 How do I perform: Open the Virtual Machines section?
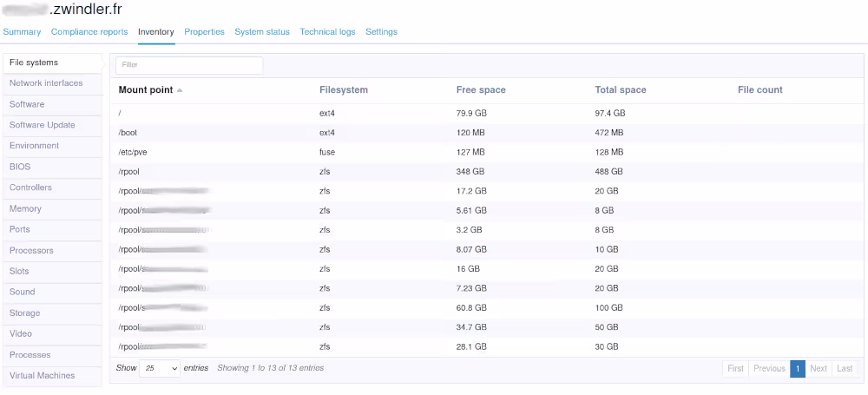tap(42, 376)
